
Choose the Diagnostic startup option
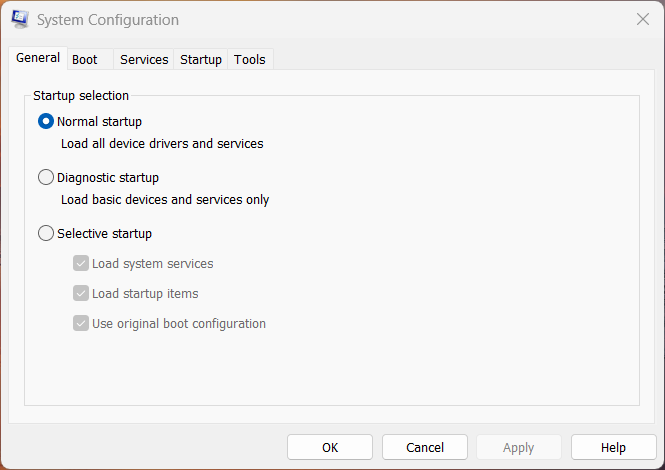[46, 177]
